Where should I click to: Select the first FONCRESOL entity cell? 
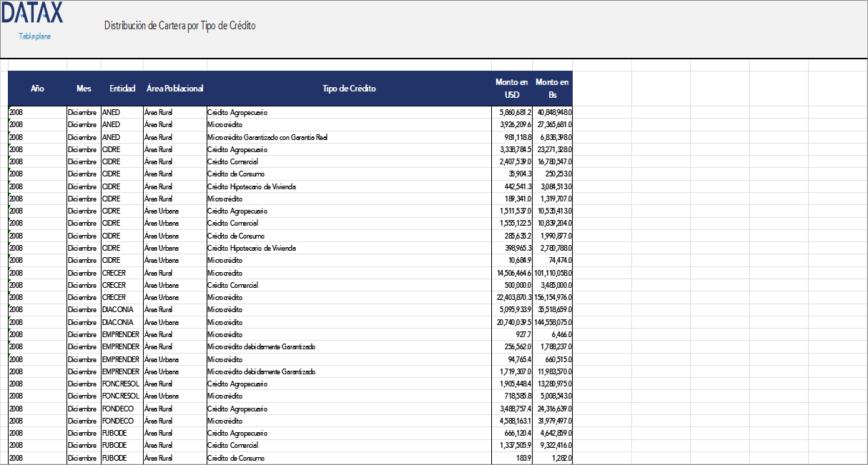pos(120,384)
